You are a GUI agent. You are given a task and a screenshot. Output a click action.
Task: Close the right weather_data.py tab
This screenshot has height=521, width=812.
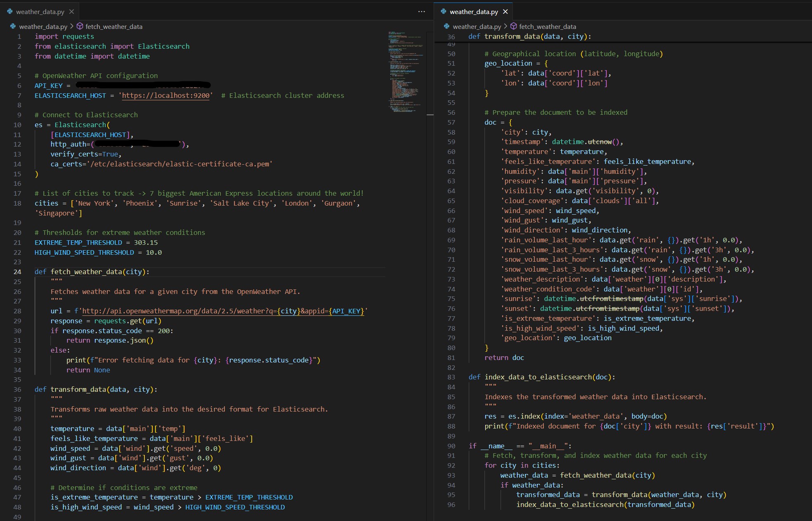[x=505, y=12]
